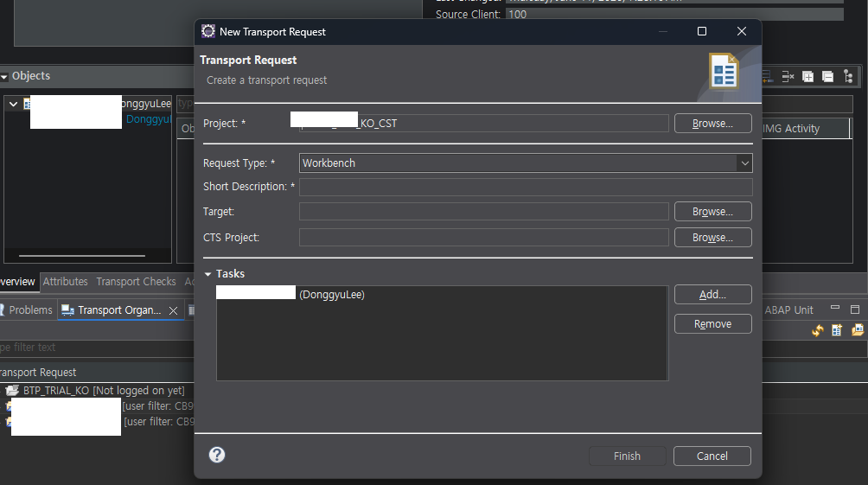Browse for a Target
Screen dimensions: 868x485
point(712,212)
